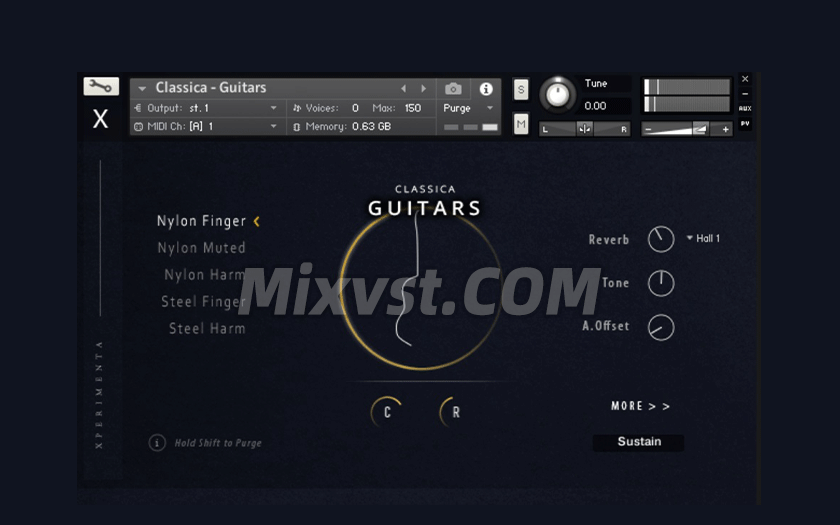Select the Steel Harm articulation

[x=206, y=328]
